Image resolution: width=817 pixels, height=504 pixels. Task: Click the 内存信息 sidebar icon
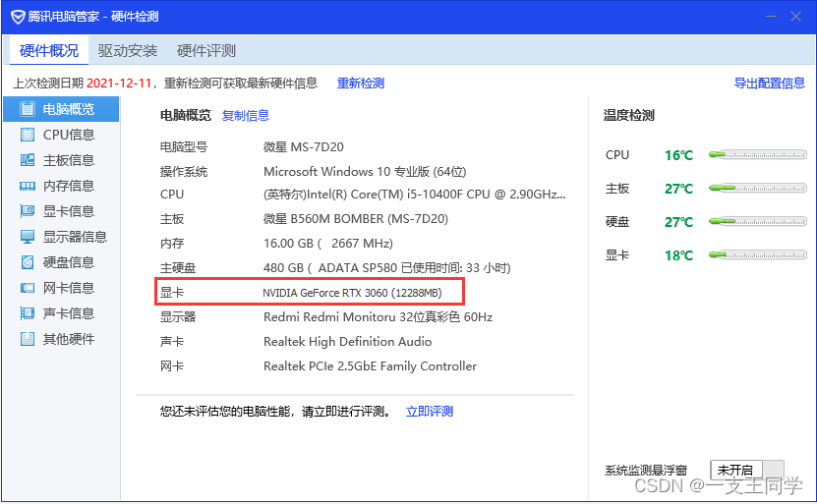pos(28,186)
